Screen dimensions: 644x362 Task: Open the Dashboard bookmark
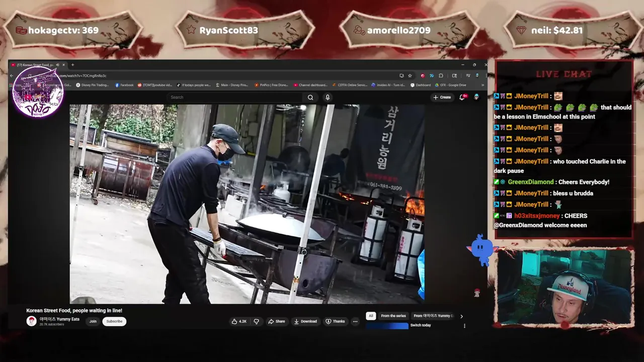click(x=421, y=85)
